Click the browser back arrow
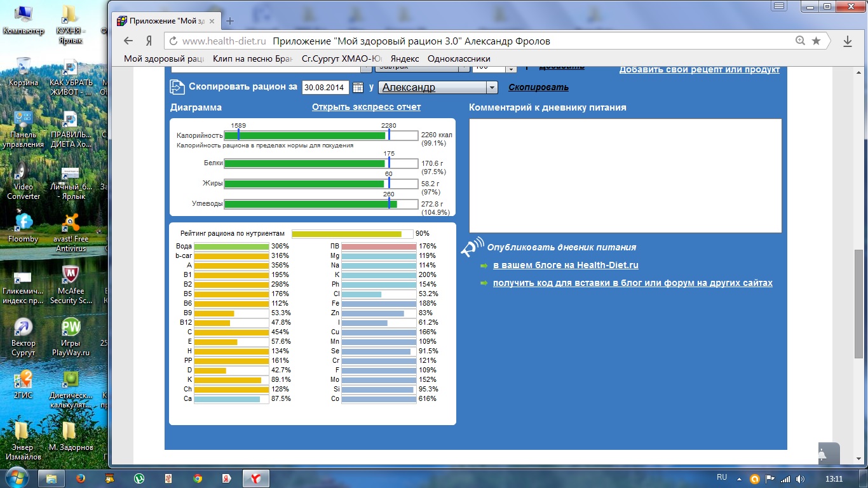Image resolution: width=868 pixels, height=488 pixels. 128,41
